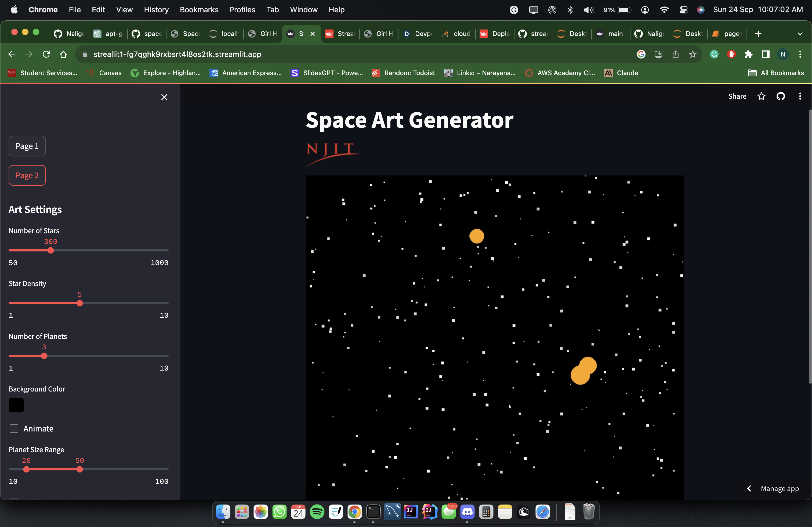Go to Page 2
The height and width of the screenshot is (527, 812).
[27, 175]
